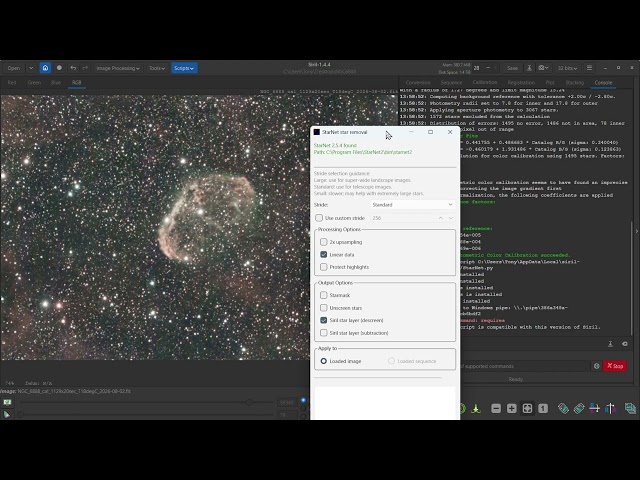
Task: Click the rotate 90° clockwise icon
Action: click(x=579, y=408)
